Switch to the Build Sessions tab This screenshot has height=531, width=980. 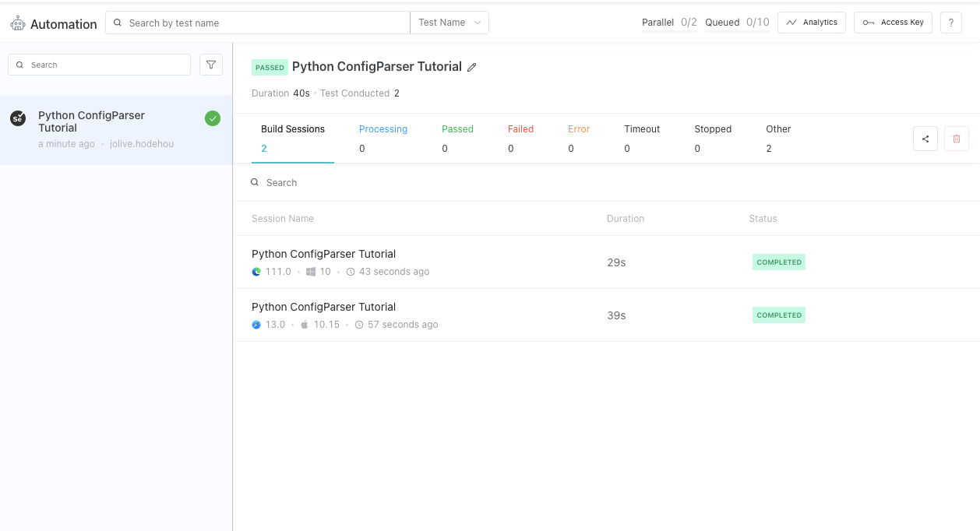[x=293, y=138]
